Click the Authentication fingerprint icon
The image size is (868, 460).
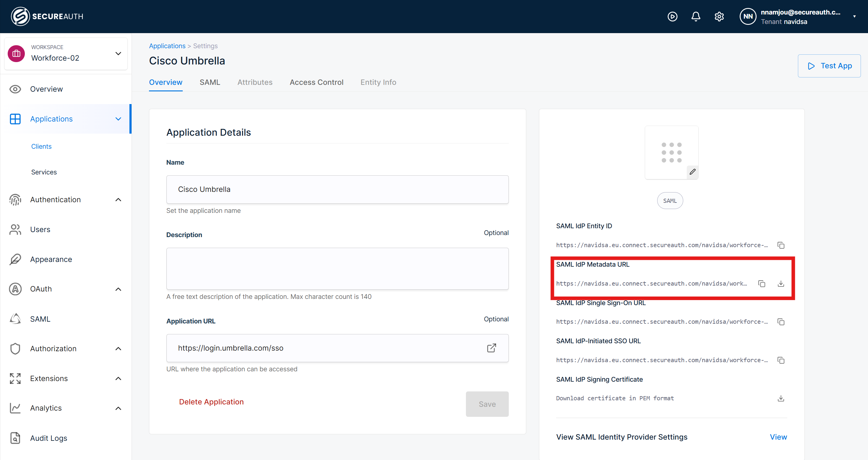pos(15,200)
